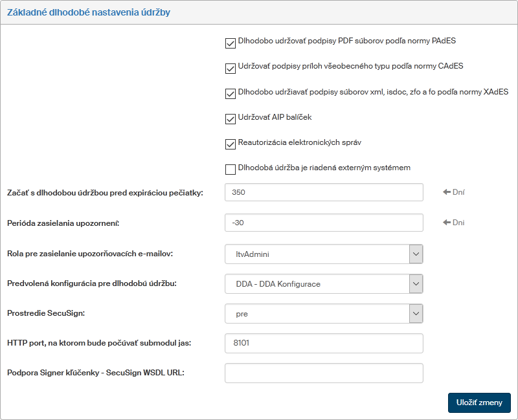
Task: Uncheck the Udržovať AIP balíček checkbox
Action: 230,119
